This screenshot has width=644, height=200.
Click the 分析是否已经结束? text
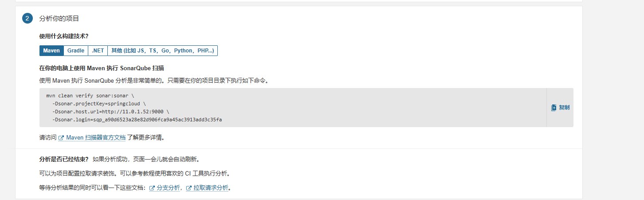tap(64, 159)
